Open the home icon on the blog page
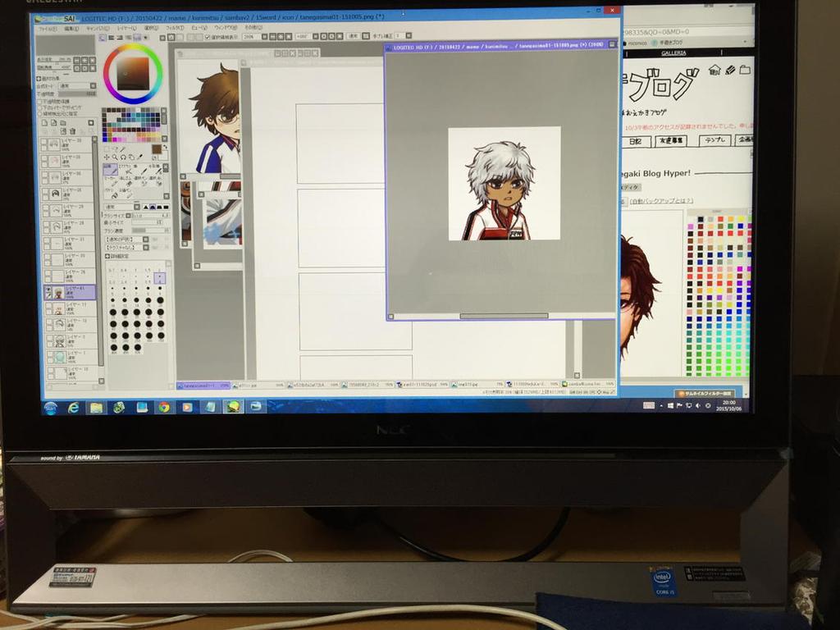840x630 pixels. [714, 71]
